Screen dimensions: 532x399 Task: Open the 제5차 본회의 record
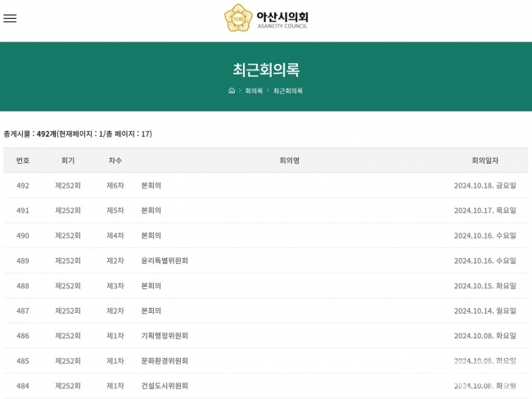click(x=151, y=211)
